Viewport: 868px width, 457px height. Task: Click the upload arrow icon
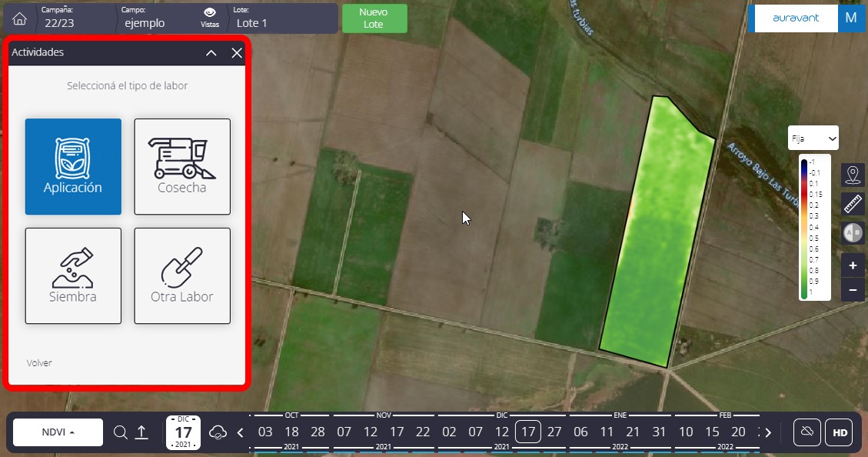141,432
